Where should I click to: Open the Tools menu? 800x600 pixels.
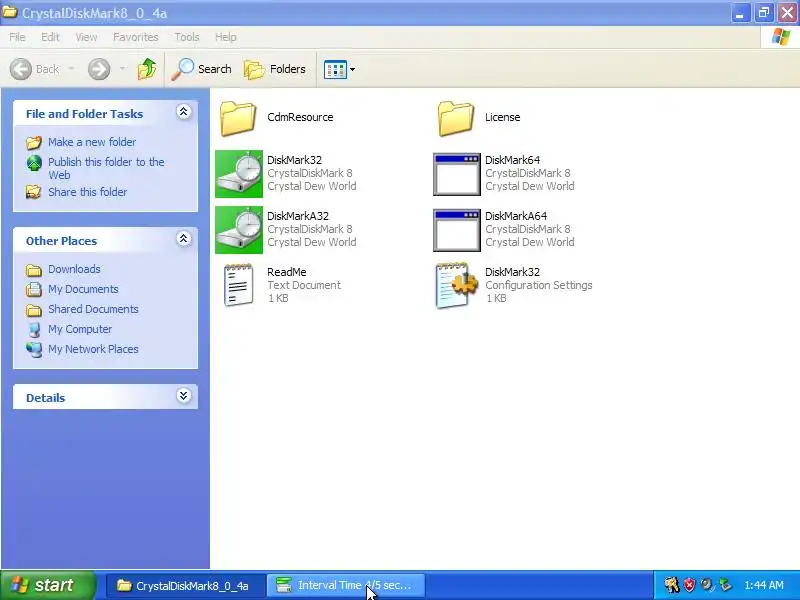click(x=187, y=37)
